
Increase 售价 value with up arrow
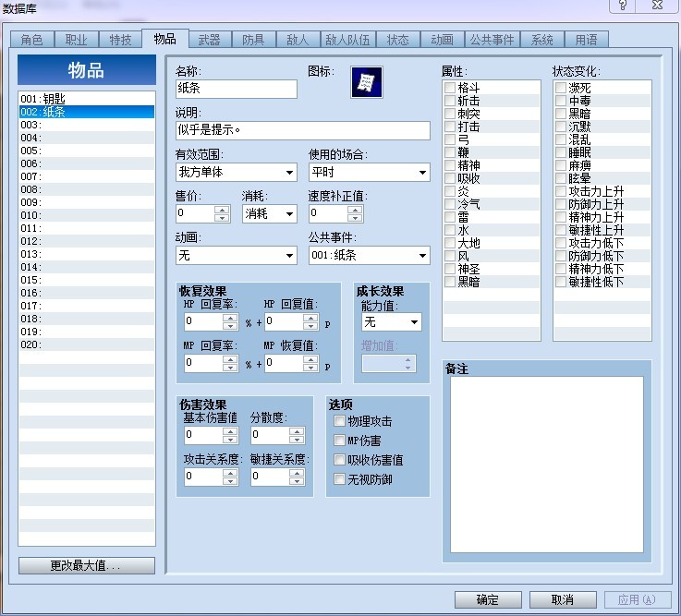coord(222,210)
